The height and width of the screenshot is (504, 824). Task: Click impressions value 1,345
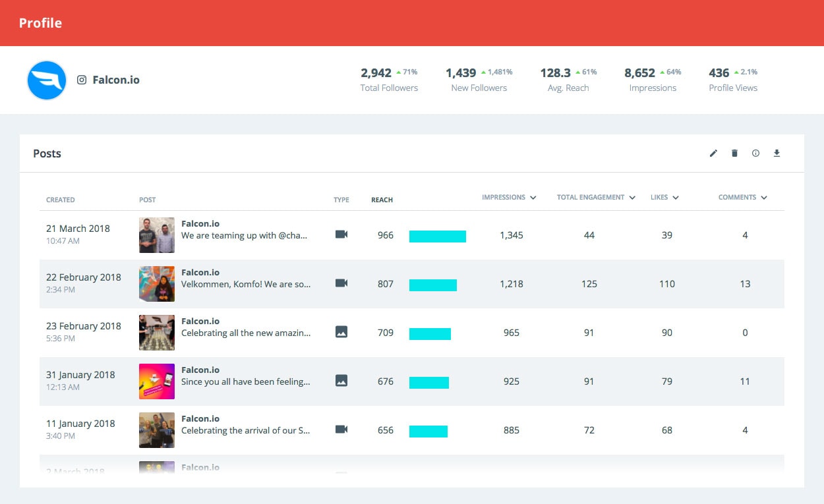point(512,235)
